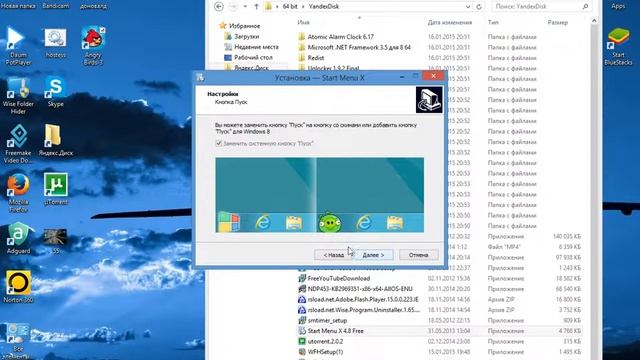
Task: Go back in Explorer navigation
Action: (219, 7)
